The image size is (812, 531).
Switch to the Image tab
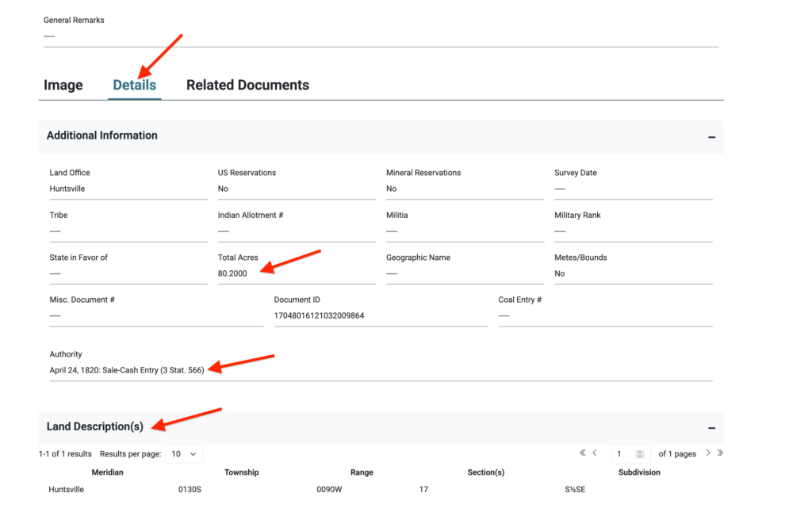tap(63, 85)
